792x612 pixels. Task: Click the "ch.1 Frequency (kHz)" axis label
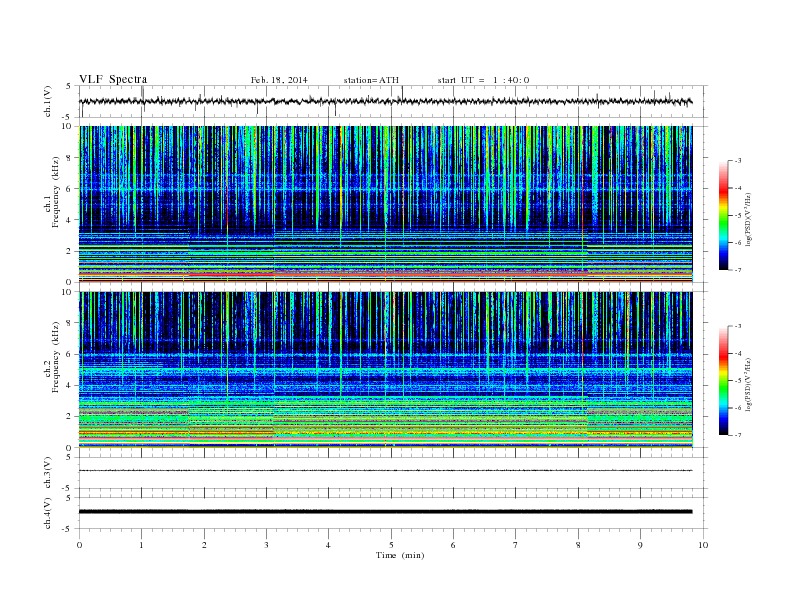point(51,192)
